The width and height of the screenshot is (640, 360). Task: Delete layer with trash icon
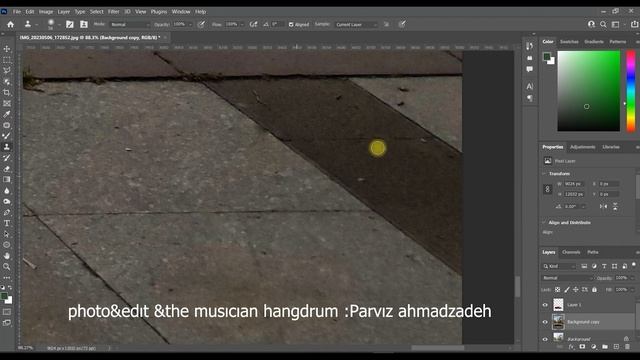click(627, 347)
